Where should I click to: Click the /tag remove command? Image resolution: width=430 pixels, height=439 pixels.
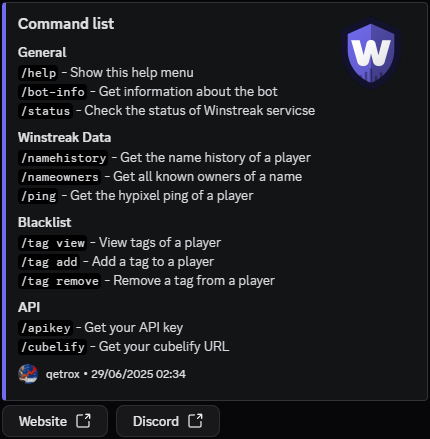tap(59, 281)
